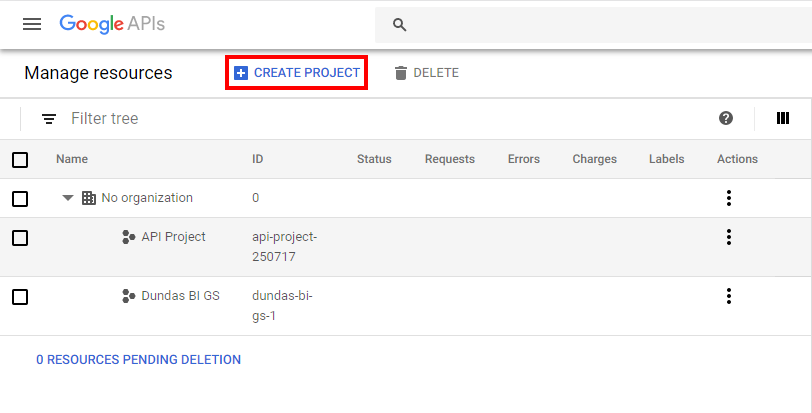Check the API Project row checkbox
Screen dimensions: 812x413
[20, 238]
